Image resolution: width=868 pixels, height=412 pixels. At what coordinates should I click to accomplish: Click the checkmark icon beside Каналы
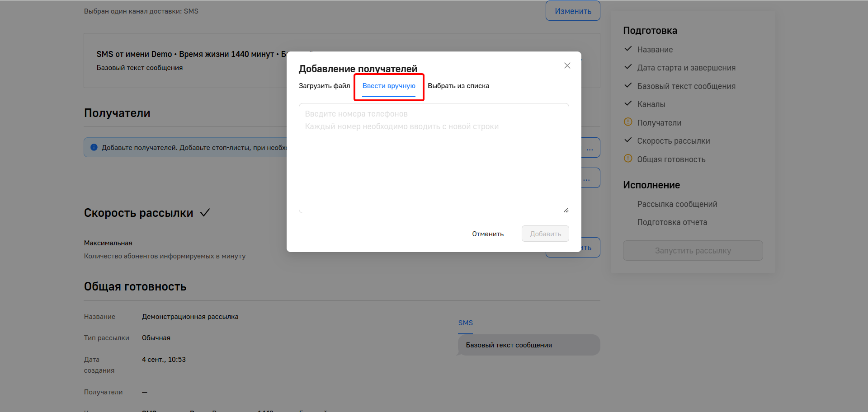coord(627,103)
